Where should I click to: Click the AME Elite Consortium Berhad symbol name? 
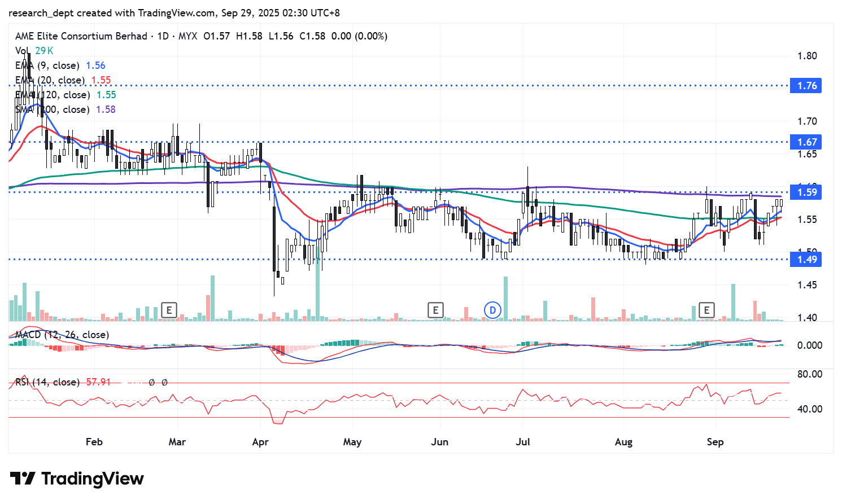coord(81,36)
